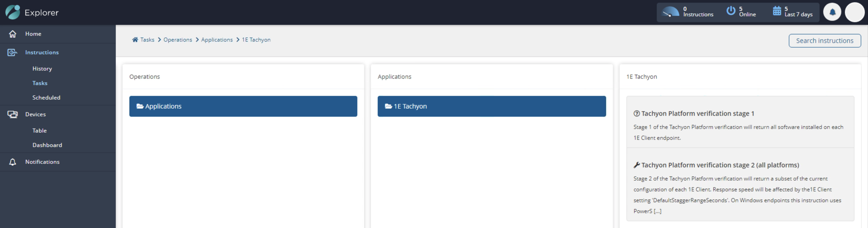Click chevron between Tasks and Operations
868x228 pixels.
coord(159,40)
